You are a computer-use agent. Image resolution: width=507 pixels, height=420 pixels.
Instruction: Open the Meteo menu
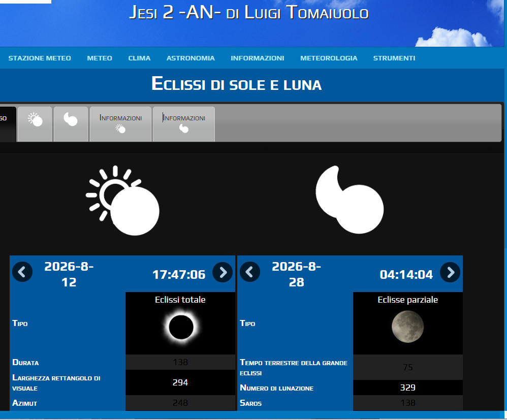(x=100, y=58)
